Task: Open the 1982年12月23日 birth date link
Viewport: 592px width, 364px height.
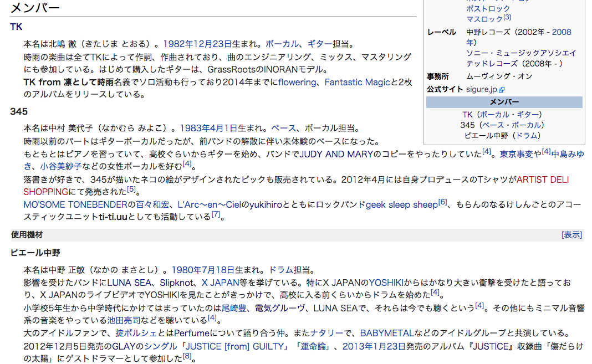Action: (x=197, y=44)
